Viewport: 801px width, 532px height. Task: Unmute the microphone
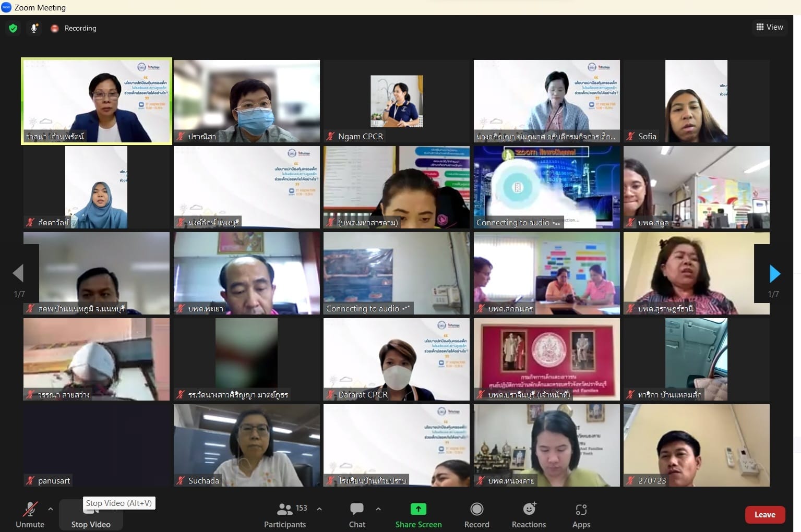click(x=30, y=514)
